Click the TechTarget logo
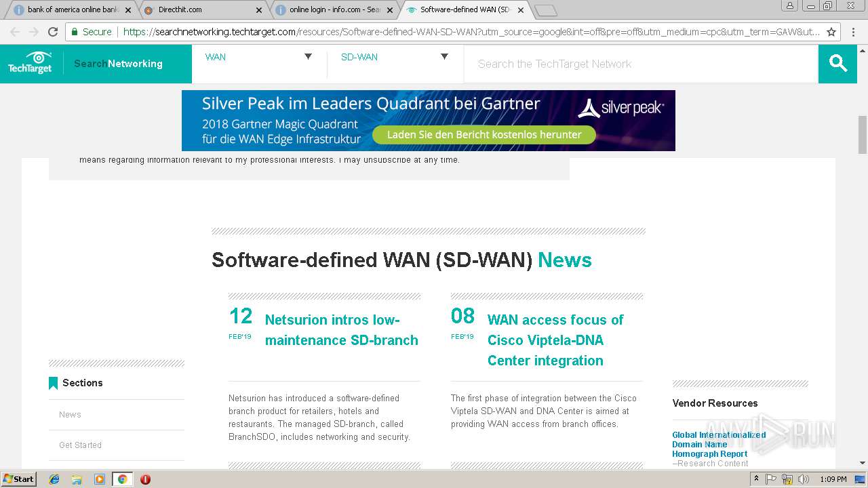868x488 pixels. click(30, 63)
